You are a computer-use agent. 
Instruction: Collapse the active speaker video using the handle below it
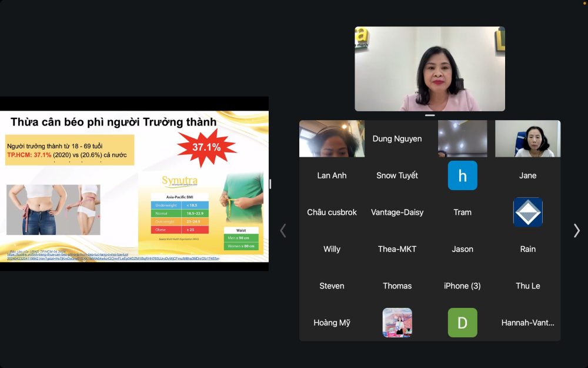[430, 115]
